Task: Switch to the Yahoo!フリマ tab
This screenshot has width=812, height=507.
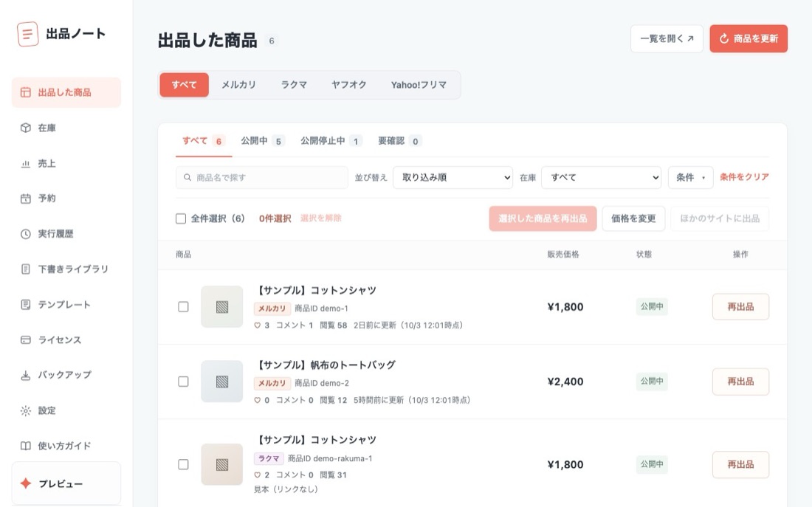Action: 419,85
